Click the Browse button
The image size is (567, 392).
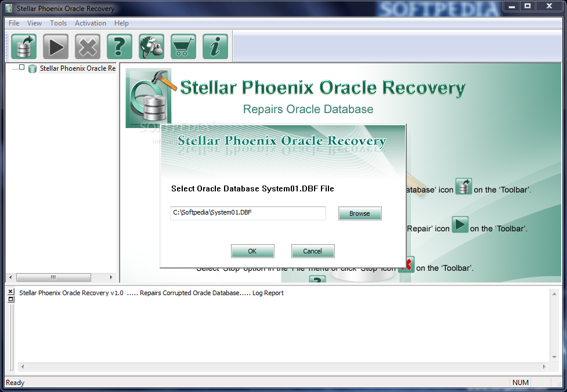[360, 213]
